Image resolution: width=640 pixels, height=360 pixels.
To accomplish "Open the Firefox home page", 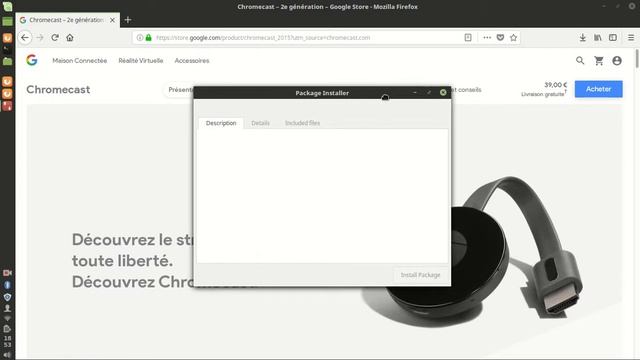I will pyautogui.click(x=70, y=38).
